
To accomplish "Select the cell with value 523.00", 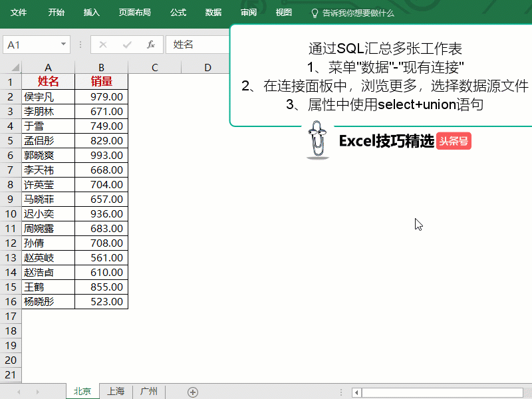I will (x=102, y=302).
